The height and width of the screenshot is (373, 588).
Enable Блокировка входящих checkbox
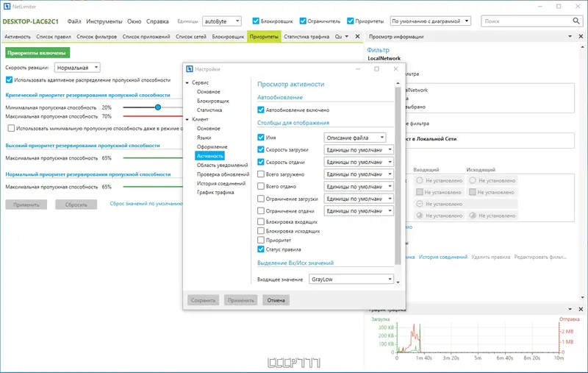[x=261, y=221]
